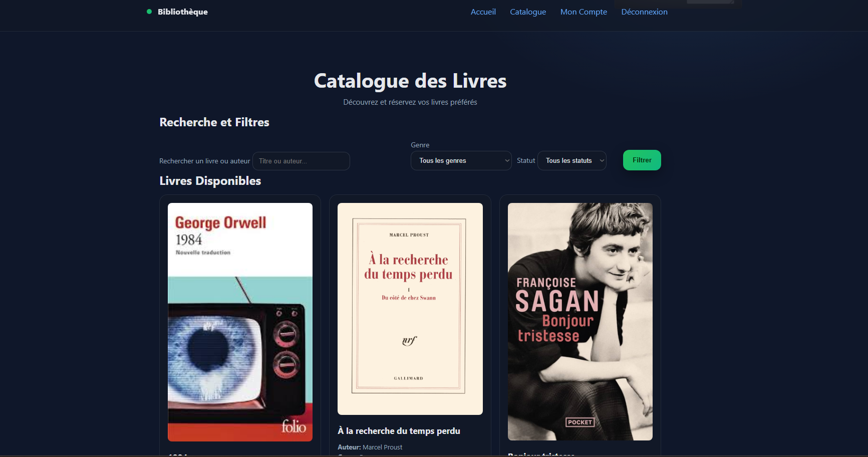Click the chevron of the Statut selector
The width and height of the screenshot is (868, 457).
point(602,160)
